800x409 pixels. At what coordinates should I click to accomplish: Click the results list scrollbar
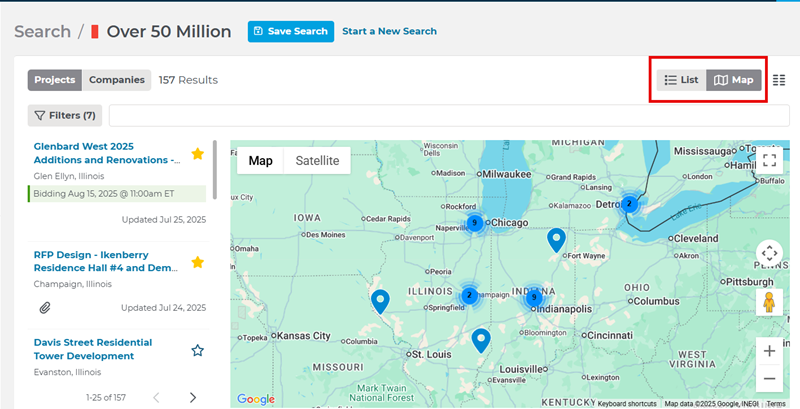tap(215, 170)
